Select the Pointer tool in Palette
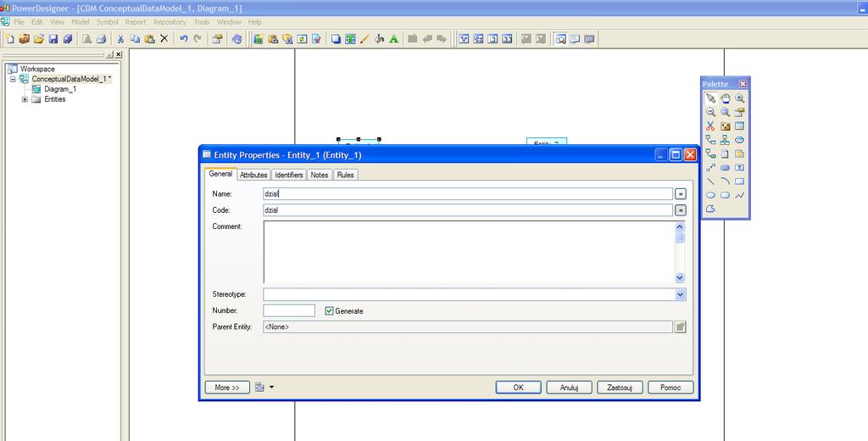The image size is (868, 441). [710, 98]
